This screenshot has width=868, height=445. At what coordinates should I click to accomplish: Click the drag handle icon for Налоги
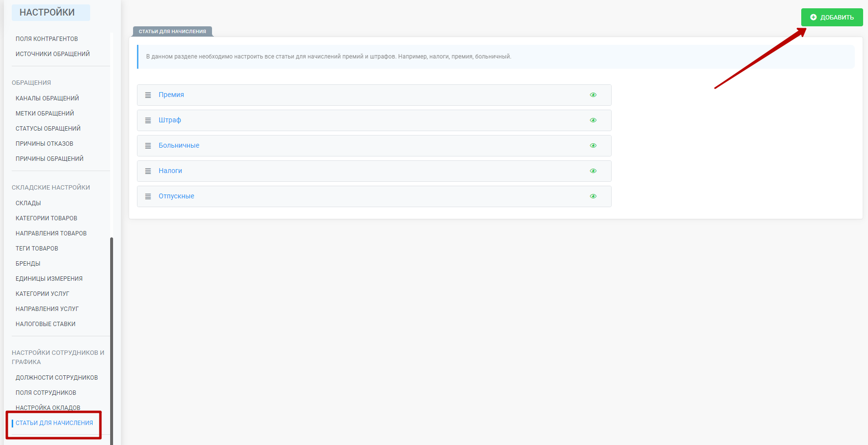coord(148,171)
